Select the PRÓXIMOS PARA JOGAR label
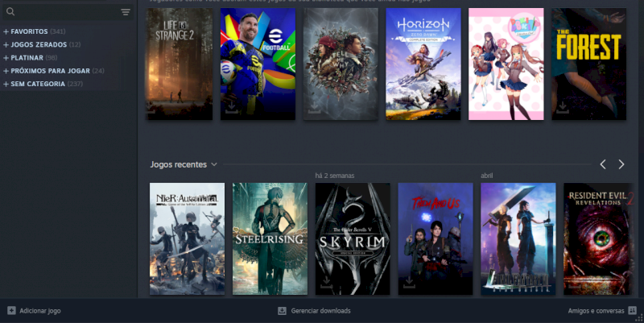 50,71
